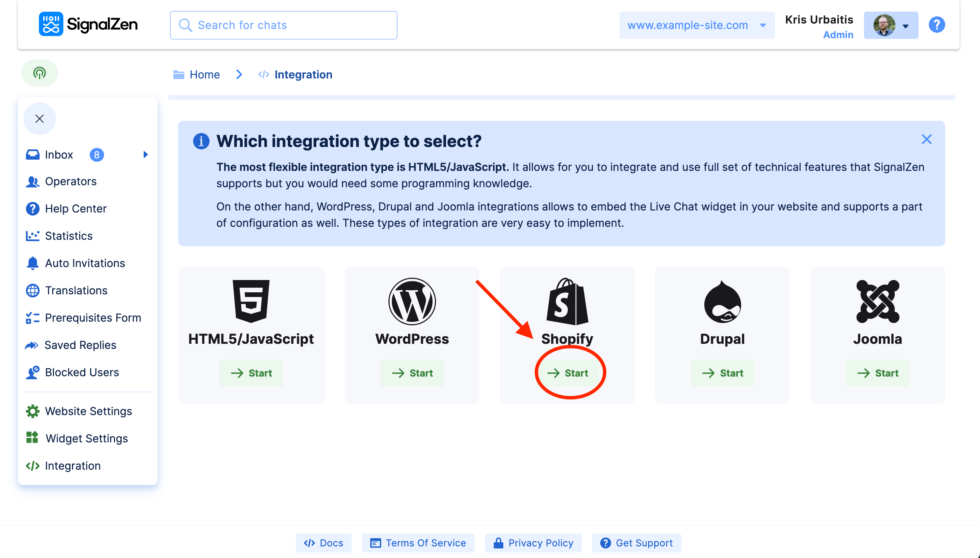Open the www.example-site.com website dropdown
Image resolution: width=980 pixels, height=558 pixels.
point(696,25)
